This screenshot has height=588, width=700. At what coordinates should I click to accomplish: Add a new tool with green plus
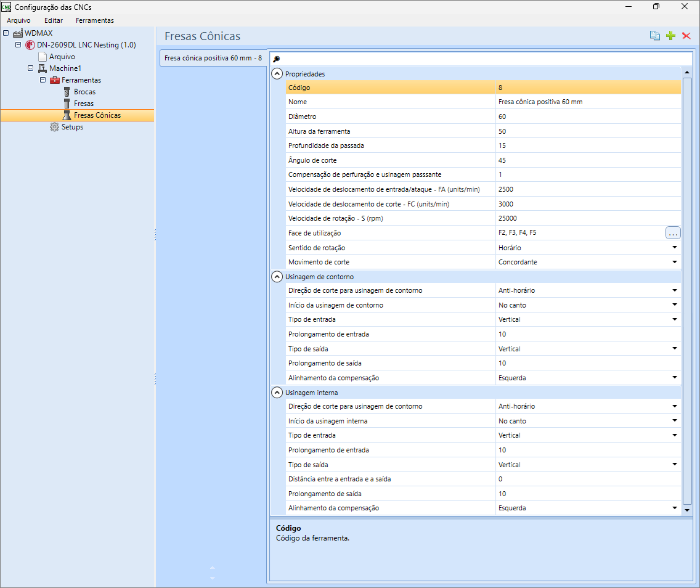[670, 36]
